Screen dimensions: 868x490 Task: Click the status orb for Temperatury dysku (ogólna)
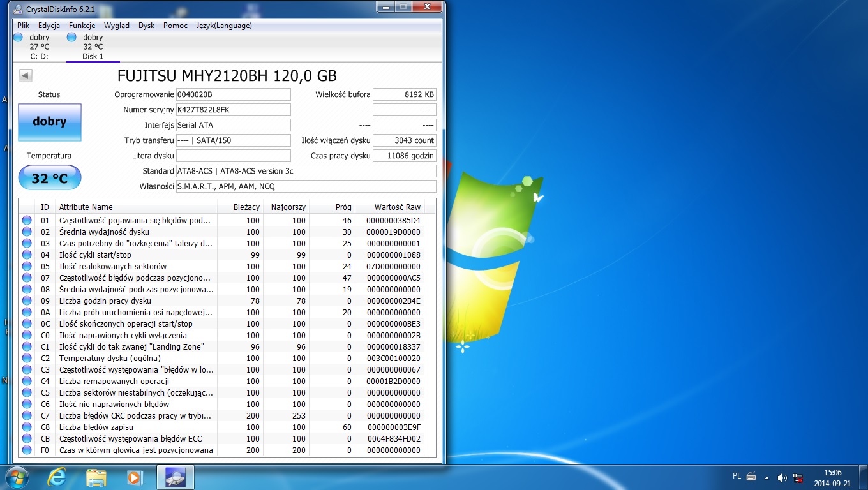tap(27, 358)
